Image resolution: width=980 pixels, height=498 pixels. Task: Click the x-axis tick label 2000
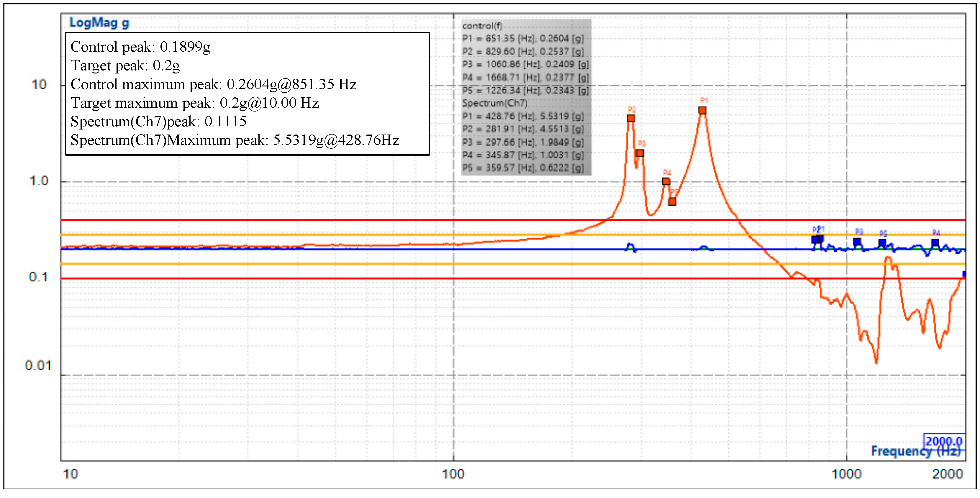point(947,474)
